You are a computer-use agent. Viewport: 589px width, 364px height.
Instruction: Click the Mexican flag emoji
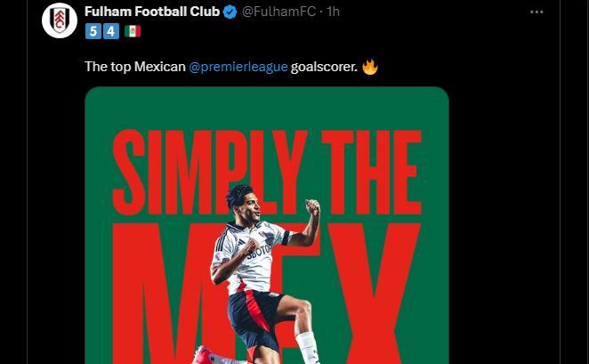pos(133,31)
